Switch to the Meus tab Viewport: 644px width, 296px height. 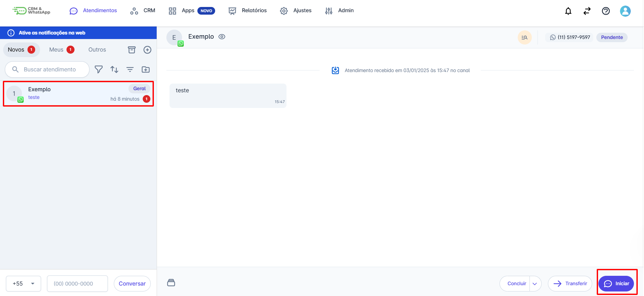[61, 50]
